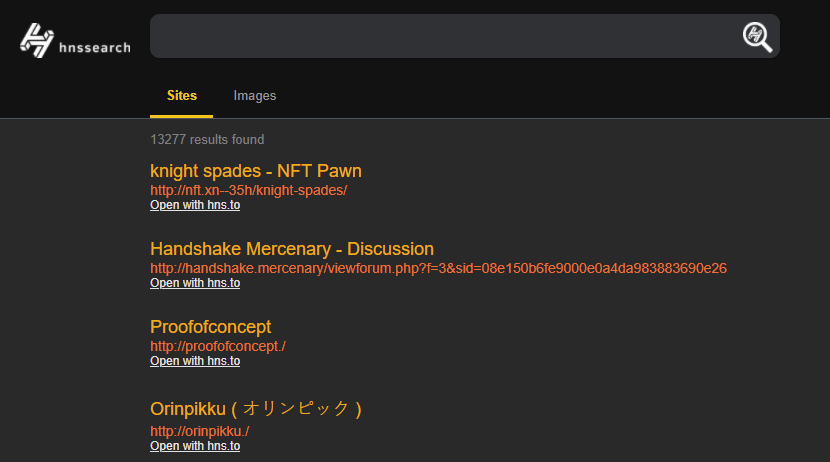Open Orinpikku result with hns.to
The image size is (830, 462).
pyautogui.click(x=195, y=446)
